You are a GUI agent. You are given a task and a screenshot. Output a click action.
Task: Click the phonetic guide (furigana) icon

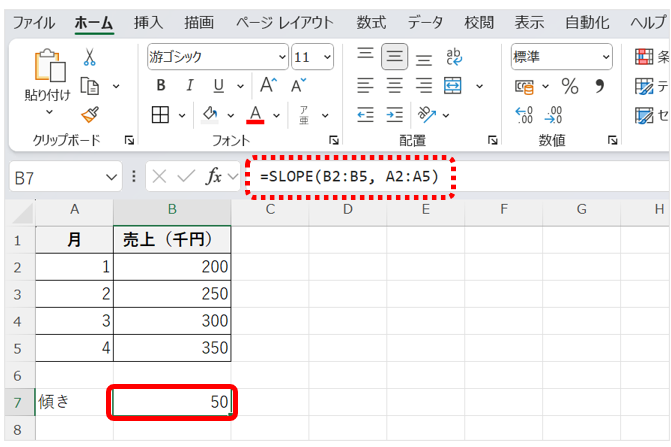click(x=304, y=115)
